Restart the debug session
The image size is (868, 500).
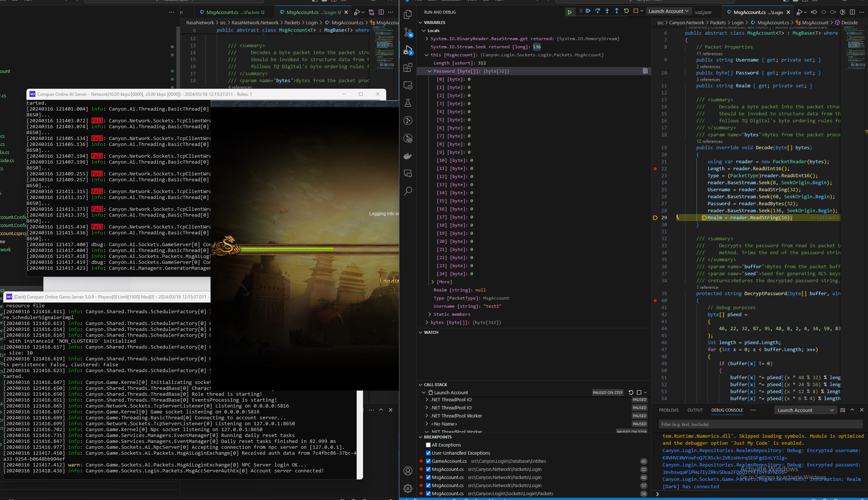[x=627, y=11]
